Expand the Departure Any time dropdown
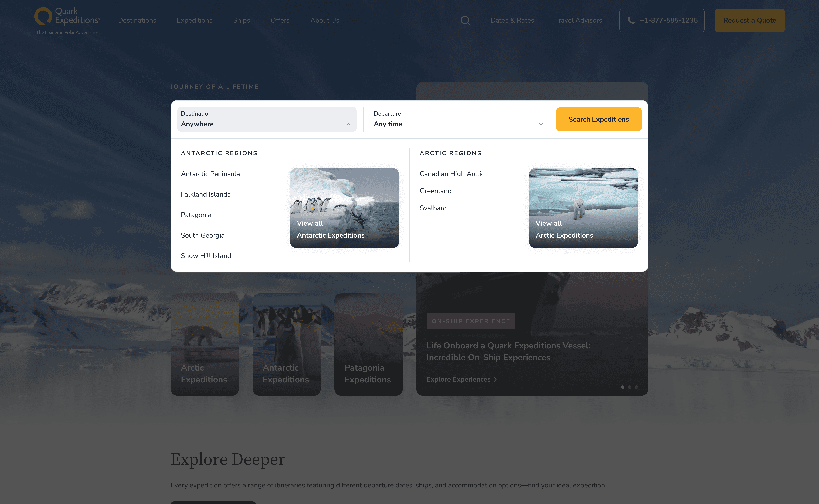 tap(541, 124)
